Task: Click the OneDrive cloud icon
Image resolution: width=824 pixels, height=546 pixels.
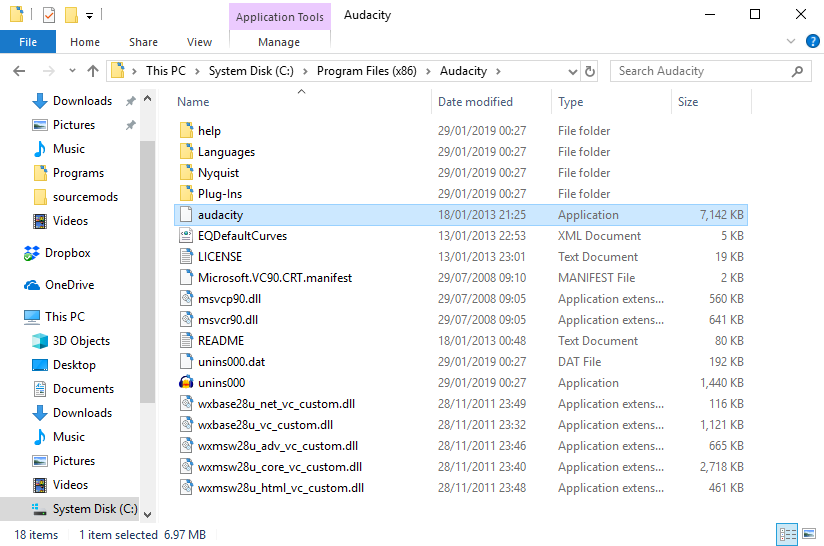Action: (x=32, y=285)
